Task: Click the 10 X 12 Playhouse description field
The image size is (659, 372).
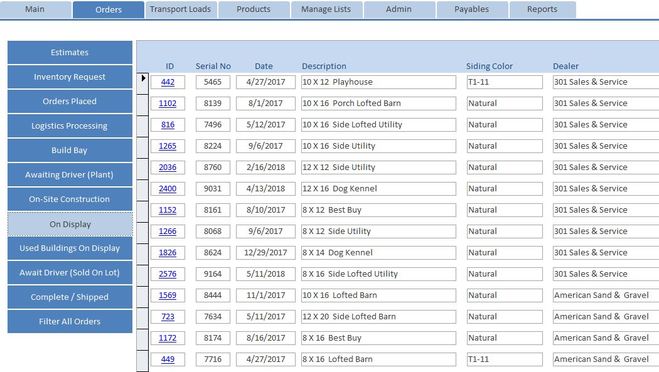Action: (378, 82)
